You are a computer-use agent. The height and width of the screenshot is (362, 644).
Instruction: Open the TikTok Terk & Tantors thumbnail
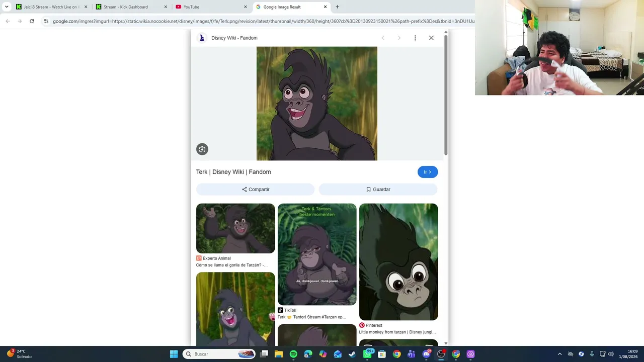coord(317,254)
